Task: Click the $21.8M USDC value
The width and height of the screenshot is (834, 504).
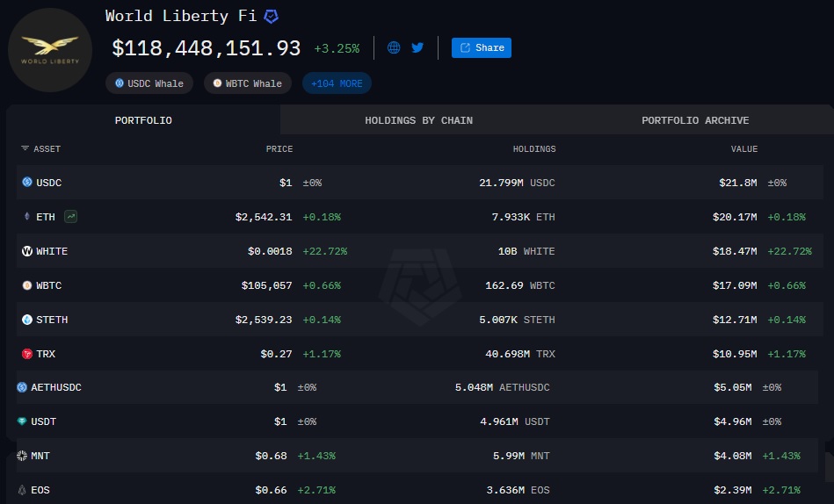Action: 738,183
